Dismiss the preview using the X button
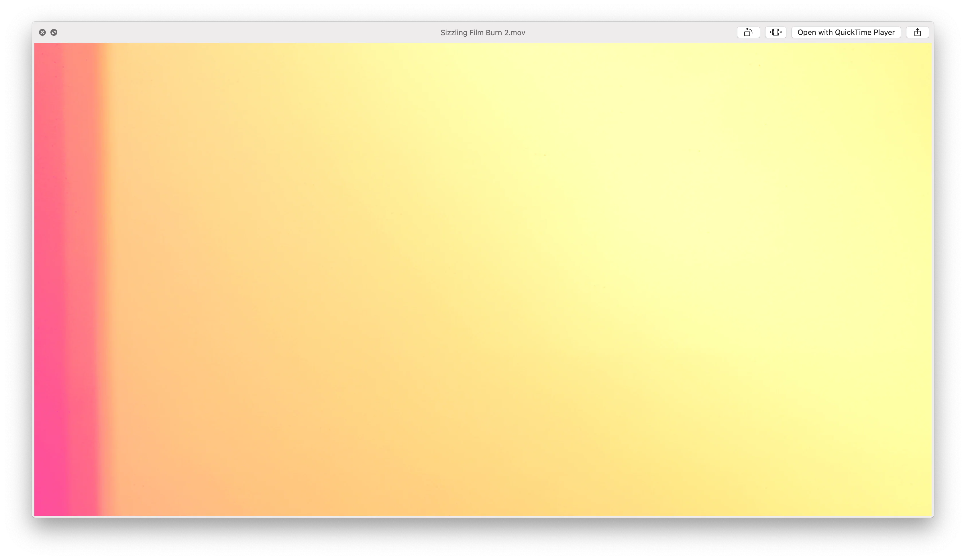The height and width of the screenshot is (560, 966). point(42,32)
